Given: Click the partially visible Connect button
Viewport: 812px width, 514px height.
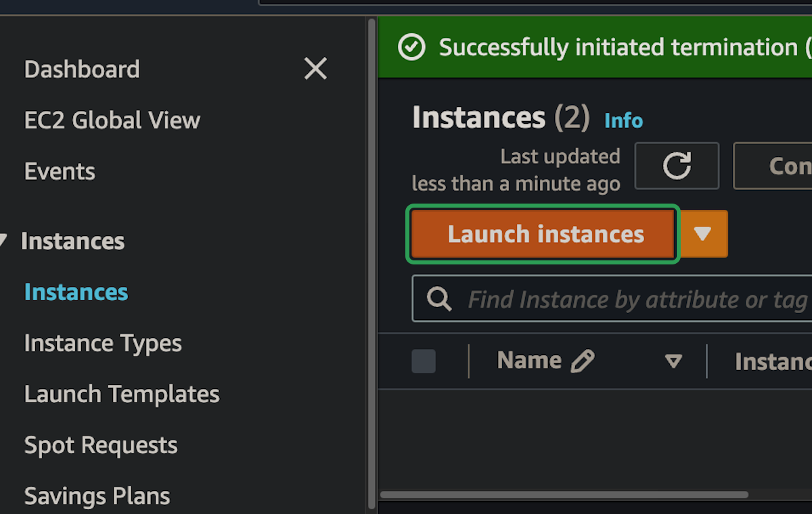Looking at the screenshot, I should (x=773, y=166).
